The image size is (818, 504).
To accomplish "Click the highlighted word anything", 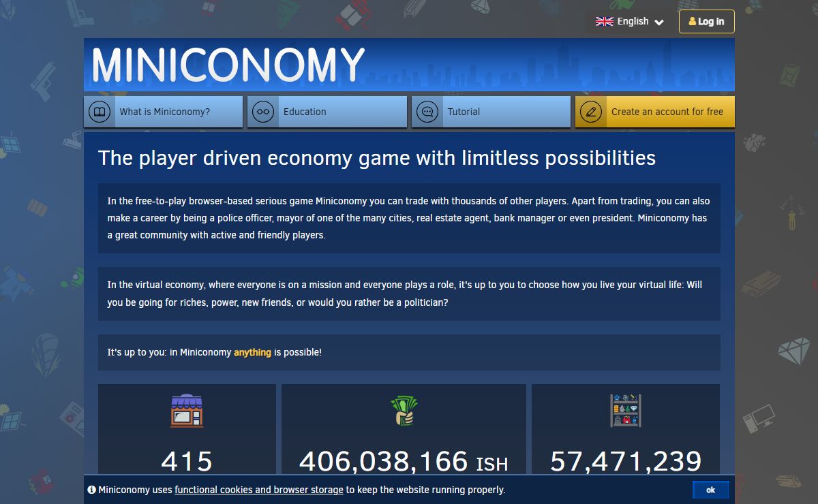I will click(252, 352).
